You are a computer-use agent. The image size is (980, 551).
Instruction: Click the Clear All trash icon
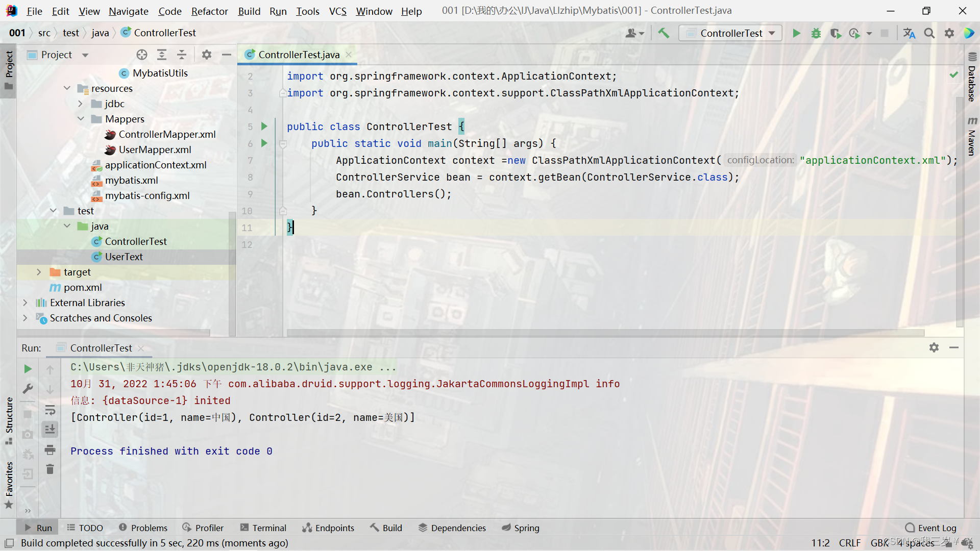pos(50,469)
